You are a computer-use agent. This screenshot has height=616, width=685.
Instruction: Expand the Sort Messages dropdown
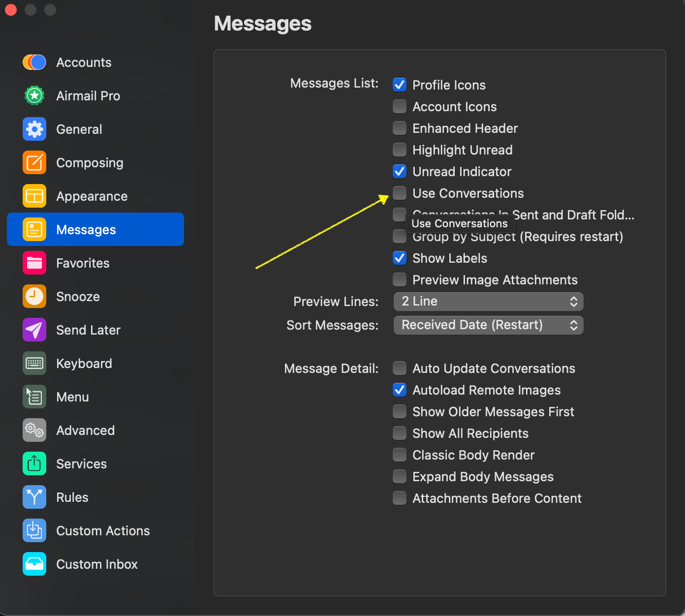click(x=488, y=325)
